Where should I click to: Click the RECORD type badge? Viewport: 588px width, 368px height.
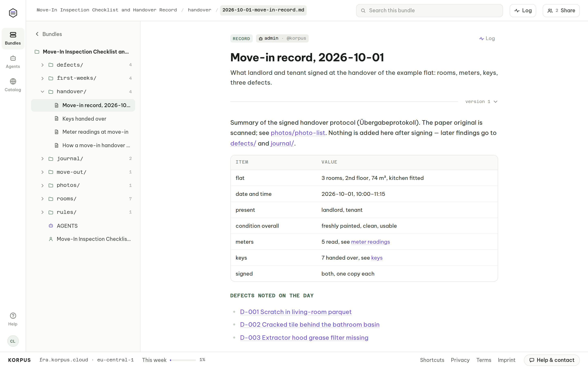[x=241, y=38]
